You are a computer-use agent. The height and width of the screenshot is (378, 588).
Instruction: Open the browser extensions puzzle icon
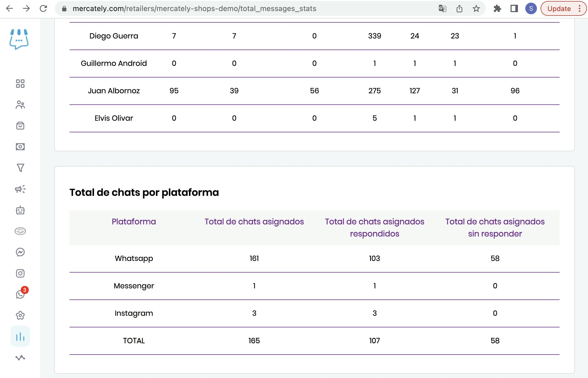click(497, 8)
